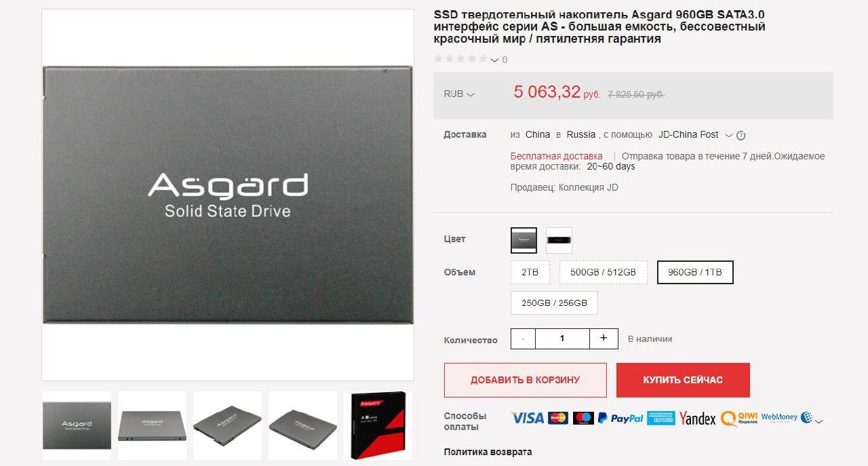Click the quantity input field
The height and width of the screenshot is (466, 868).
click(562, 338)
